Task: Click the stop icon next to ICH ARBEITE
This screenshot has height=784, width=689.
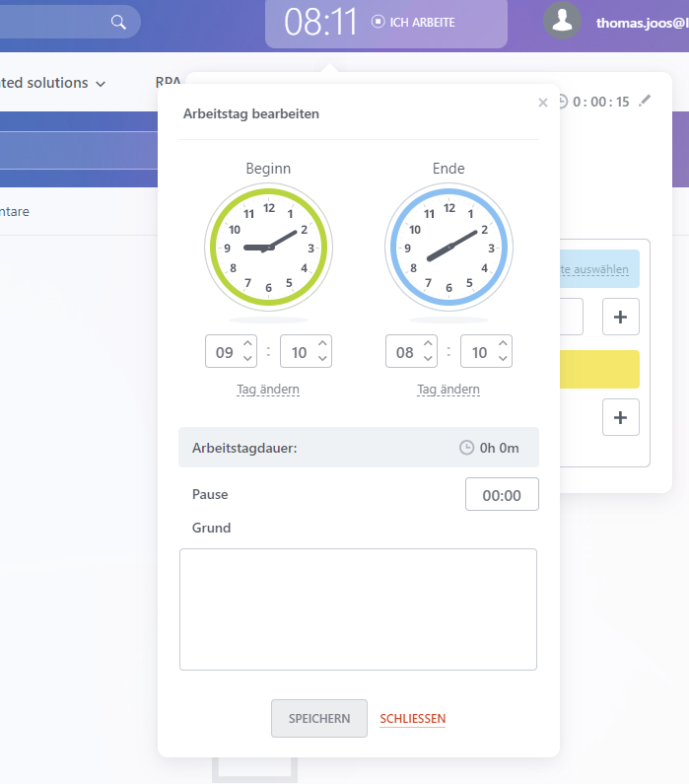Action: [378, 22]
